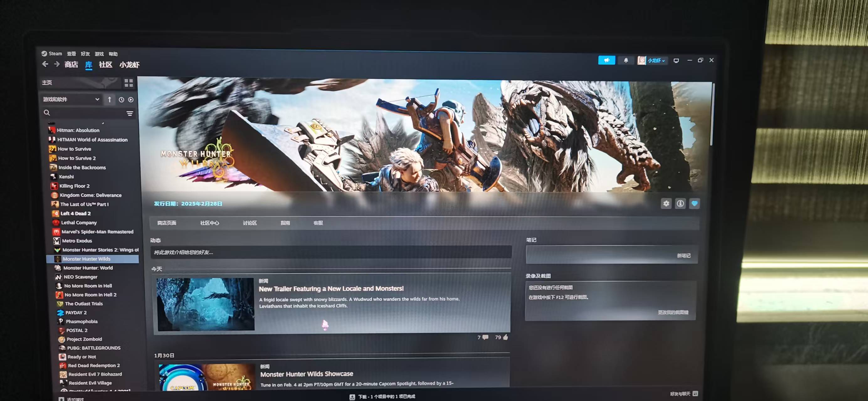The height and width of the screenshot is (401, 868).
Task: Open the 查看 menu
Action: (x=71, y=54)
